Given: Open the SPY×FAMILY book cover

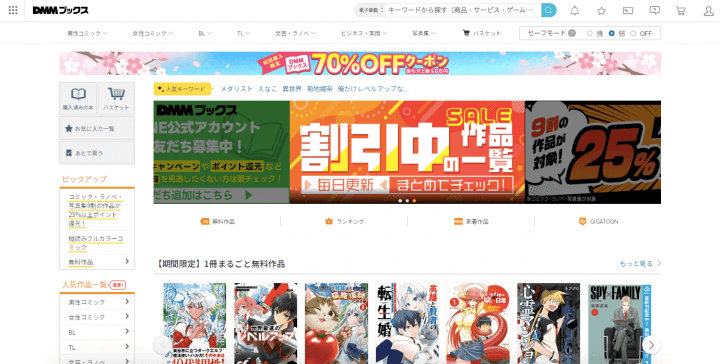Looking at the screenshot, I should pos(619,323).
